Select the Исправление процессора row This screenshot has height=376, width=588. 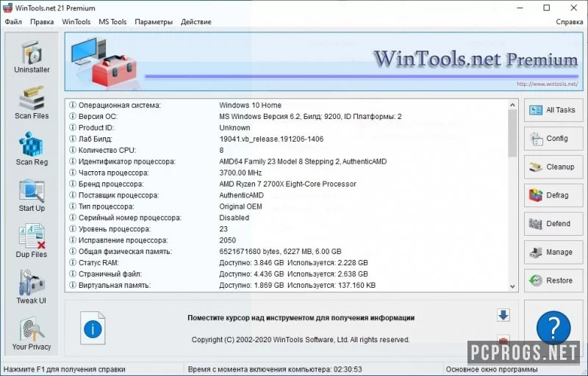point(287,240)
